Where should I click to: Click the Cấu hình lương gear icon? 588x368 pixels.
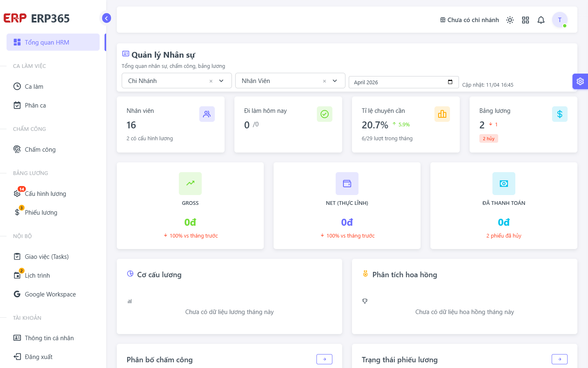[x=17, y=193]
